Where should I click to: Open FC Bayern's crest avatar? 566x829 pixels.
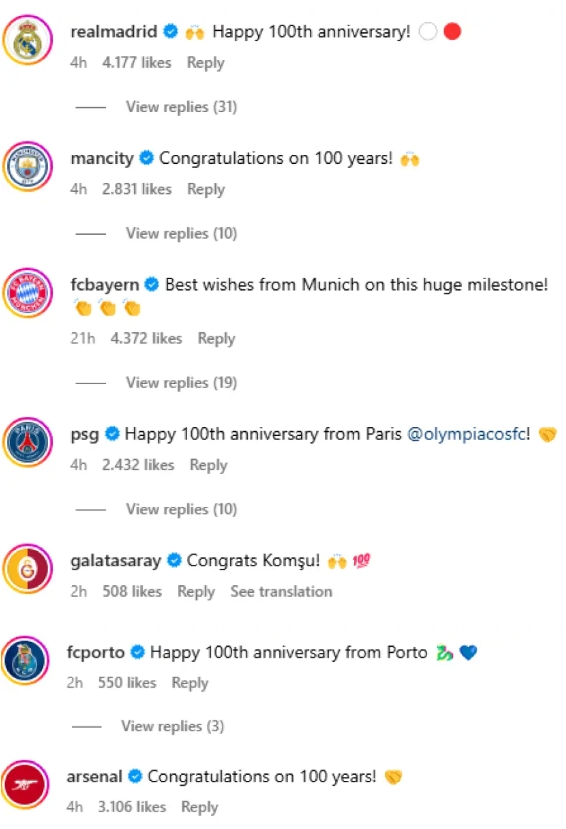pos(27,293)
